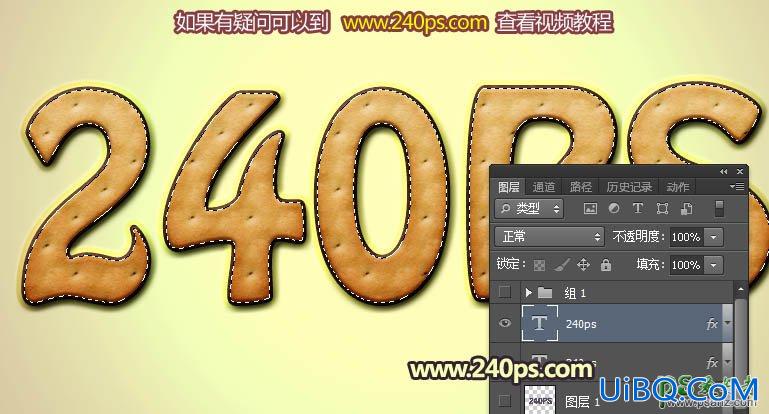This screenshot has height=414, width=769.
Task: Click the layers list scrollbar thumb
Action: 740,334
